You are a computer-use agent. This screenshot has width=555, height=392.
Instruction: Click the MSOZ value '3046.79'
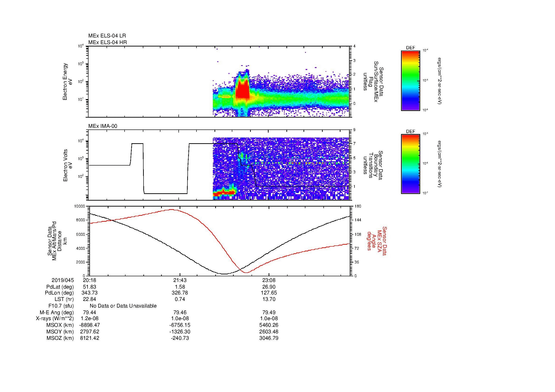tap(269, 338)
